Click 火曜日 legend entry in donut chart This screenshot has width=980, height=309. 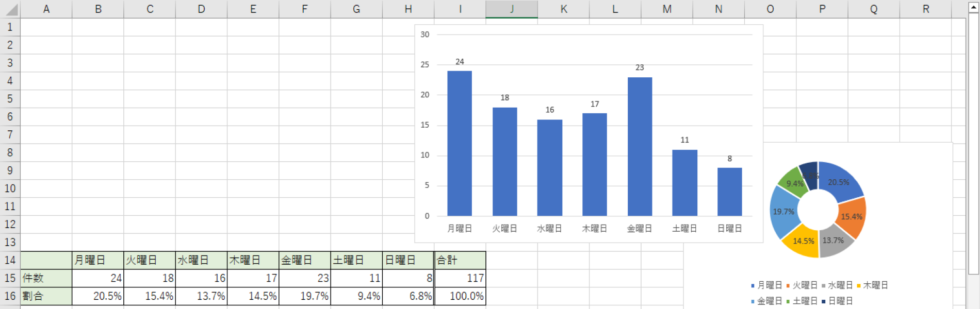804,285
